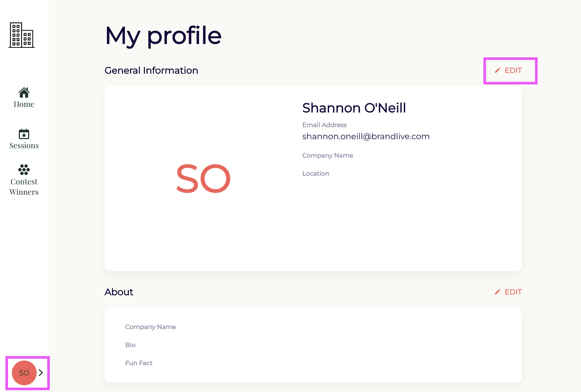Click Company Name in About card
Screen dimensions: 581x392
(151, 327)
